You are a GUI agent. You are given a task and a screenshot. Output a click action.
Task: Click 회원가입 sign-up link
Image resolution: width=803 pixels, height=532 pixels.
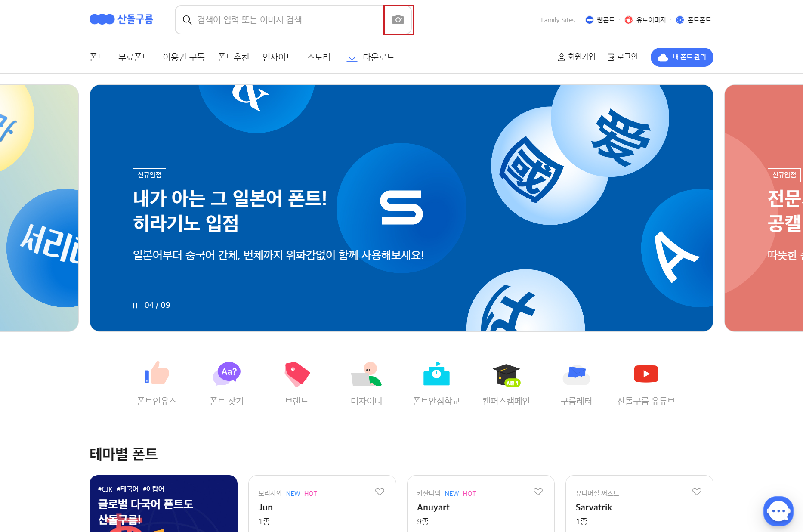(x=577, y=57)
